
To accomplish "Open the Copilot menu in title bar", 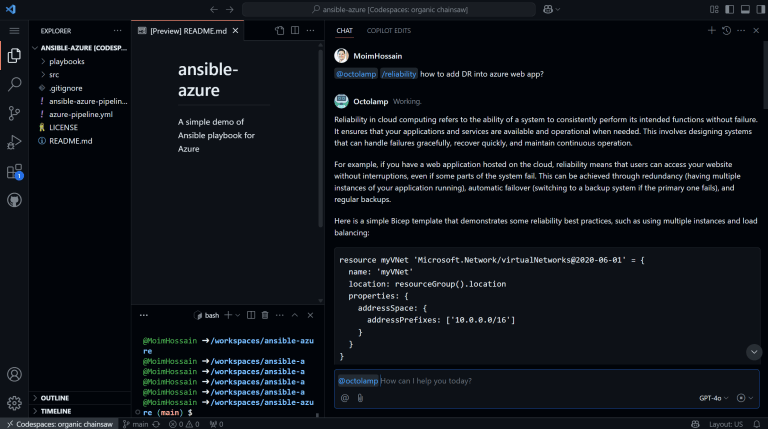I will click(551, 9).
